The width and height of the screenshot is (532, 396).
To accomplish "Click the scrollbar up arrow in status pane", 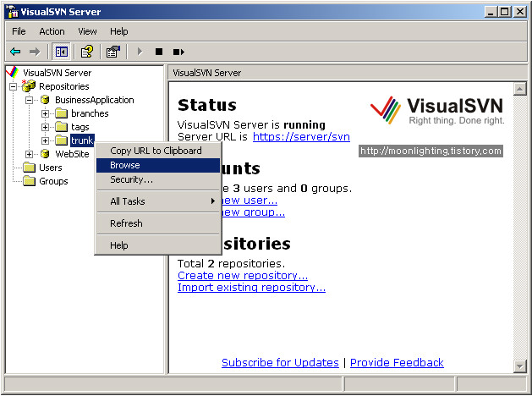I will pos(520,89).
